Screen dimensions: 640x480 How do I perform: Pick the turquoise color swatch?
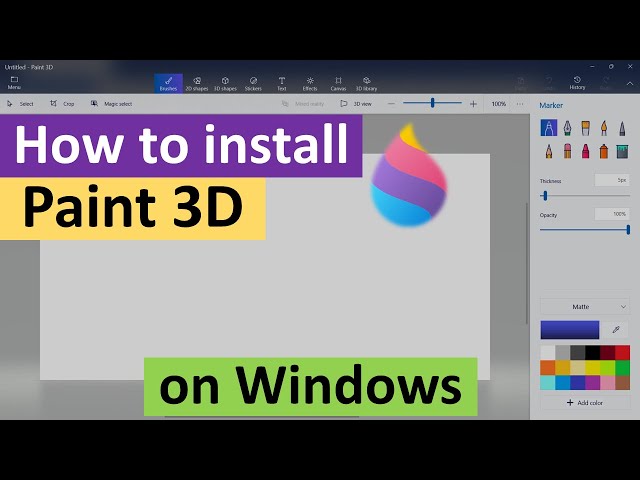point(547,382)
